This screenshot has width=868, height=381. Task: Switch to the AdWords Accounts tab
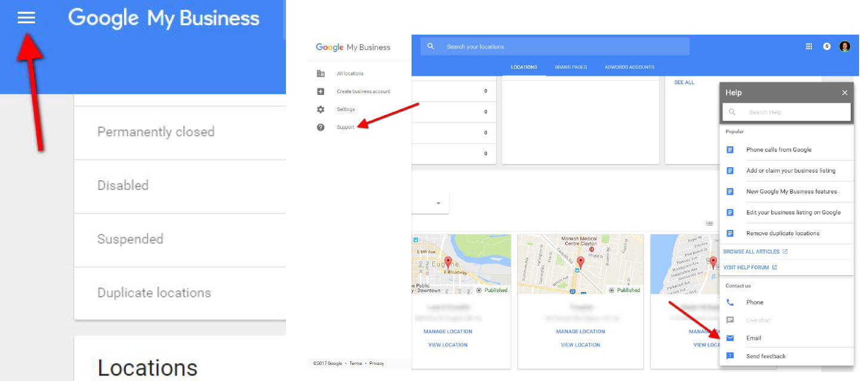click(x=629, y=67)
